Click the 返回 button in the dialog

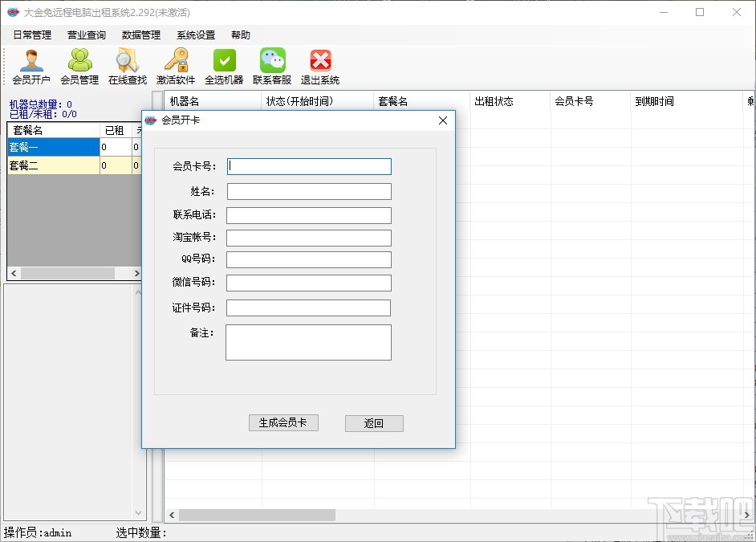(x=374, y=423)
